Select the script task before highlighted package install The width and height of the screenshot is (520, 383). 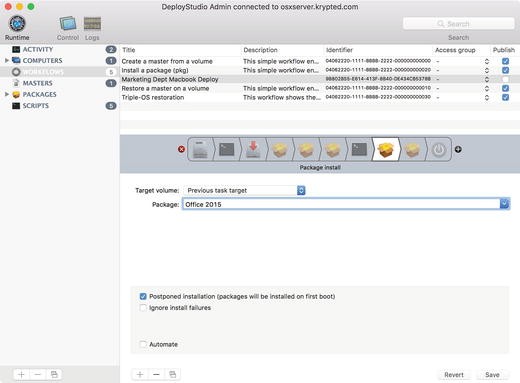[x=359, y=149]
